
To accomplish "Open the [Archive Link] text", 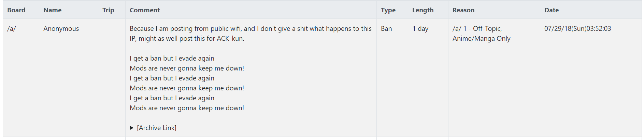I will pyautogui.click(x=157, y=128).
